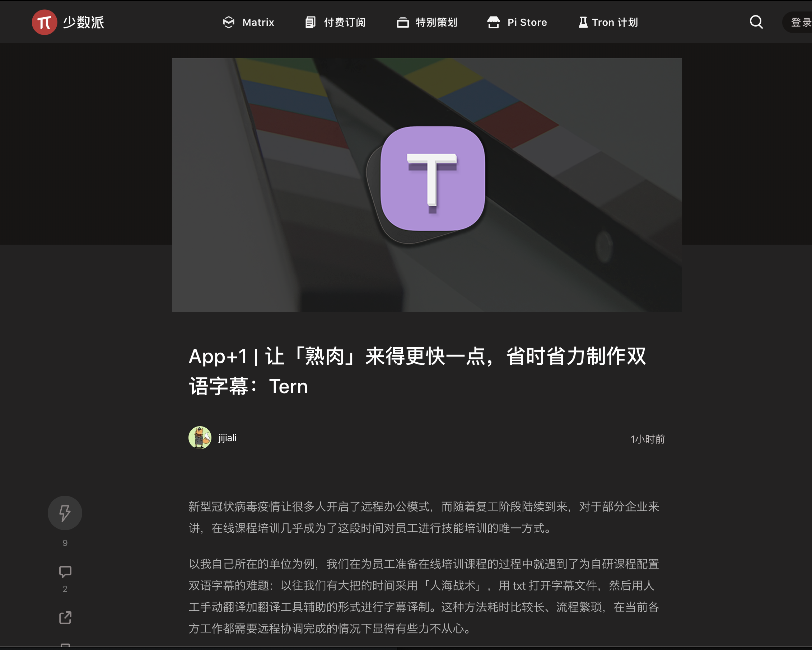812x650 pixels.
Task: Open the search magnifier icon
Action: tap(756, 22)
